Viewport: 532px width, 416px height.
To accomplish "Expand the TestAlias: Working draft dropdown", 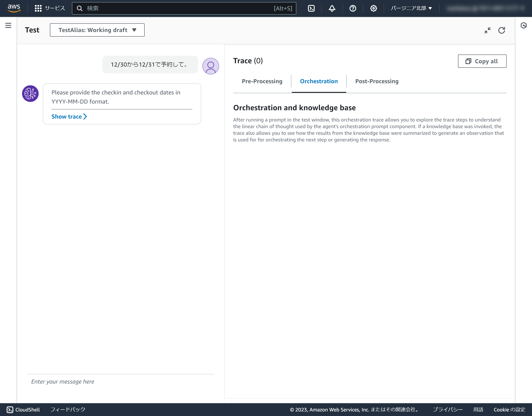I will (x=97, y=30).
